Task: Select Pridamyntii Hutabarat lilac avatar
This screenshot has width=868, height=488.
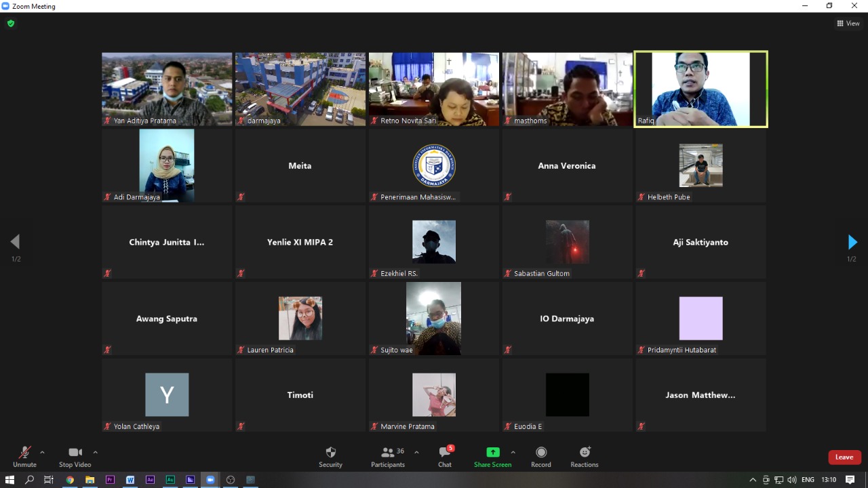Action: click(701, 319)
